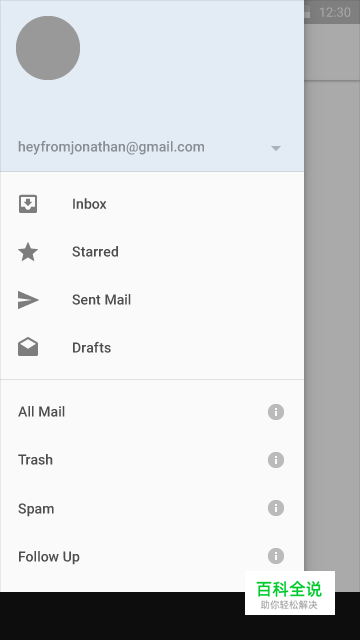360x640 pixels.
Task: Open the Inbox folder
Action: tap(89, 204)
